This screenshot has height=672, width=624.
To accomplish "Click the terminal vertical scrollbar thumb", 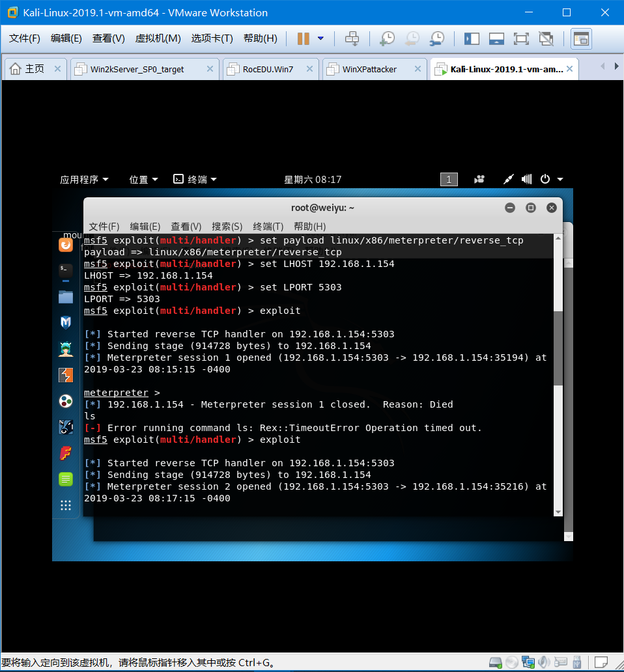I will click(x=558, y=348).
